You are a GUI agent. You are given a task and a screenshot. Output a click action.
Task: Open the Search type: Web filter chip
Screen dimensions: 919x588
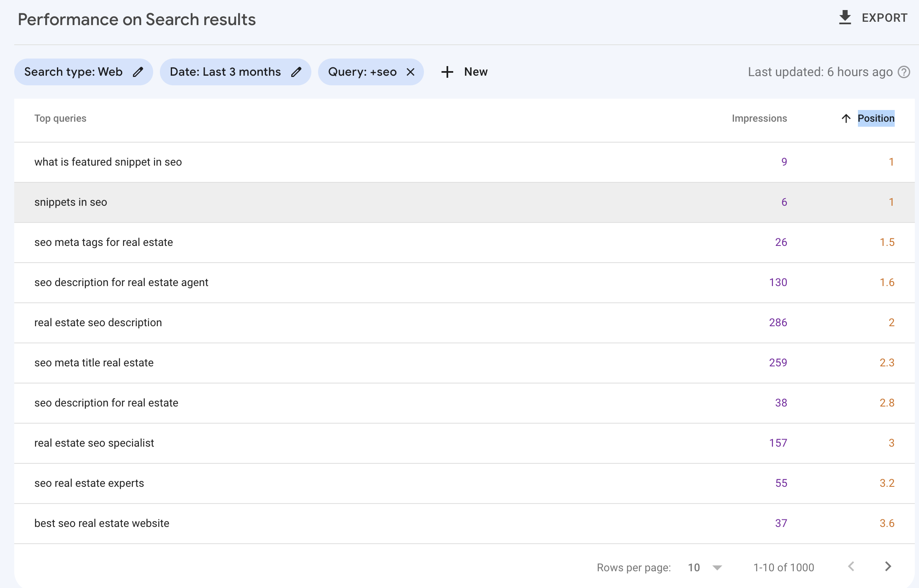pyautogui.click(x=73, y=72)
